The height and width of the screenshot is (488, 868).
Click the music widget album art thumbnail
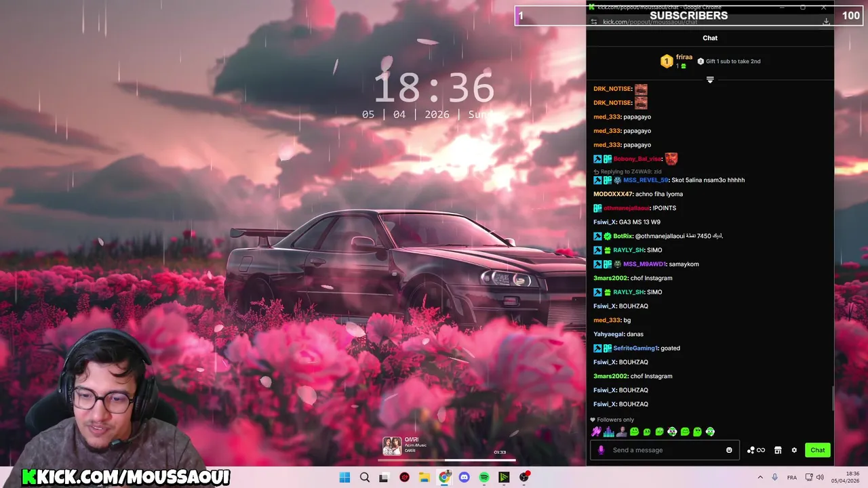coord(392,445)
